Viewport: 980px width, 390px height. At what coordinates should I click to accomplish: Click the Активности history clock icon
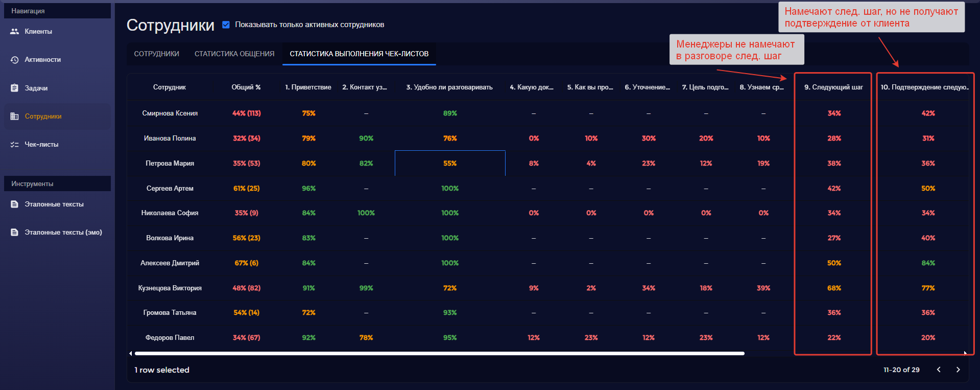pos(15,60)
